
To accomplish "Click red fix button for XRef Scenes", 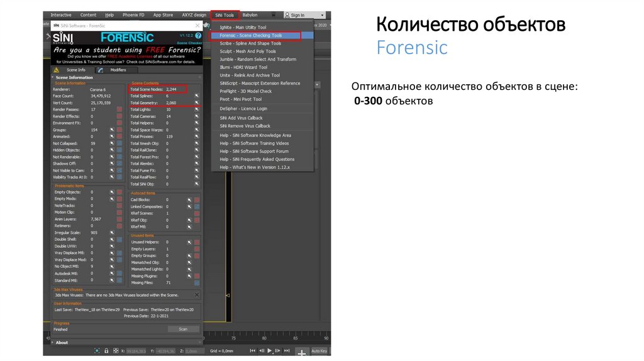I will tap(197, 214).
